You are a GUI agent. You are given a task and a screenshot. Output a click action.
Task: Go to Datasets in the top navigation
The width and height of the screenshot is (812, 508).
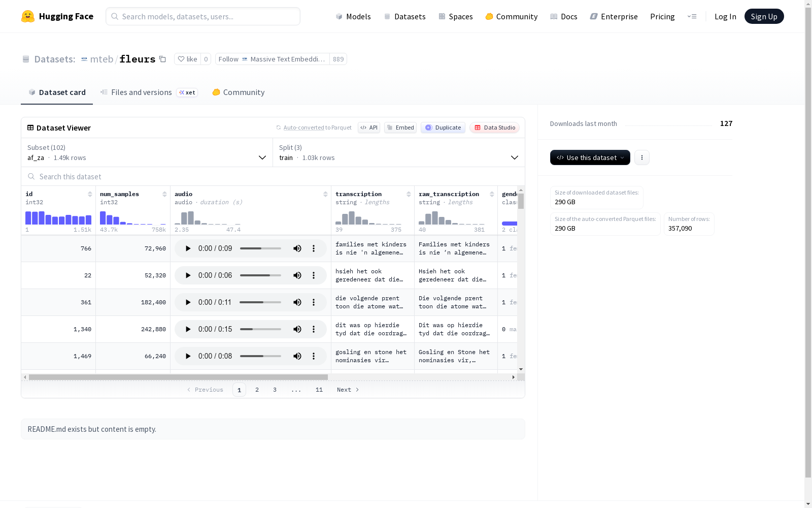coord(404,16)
